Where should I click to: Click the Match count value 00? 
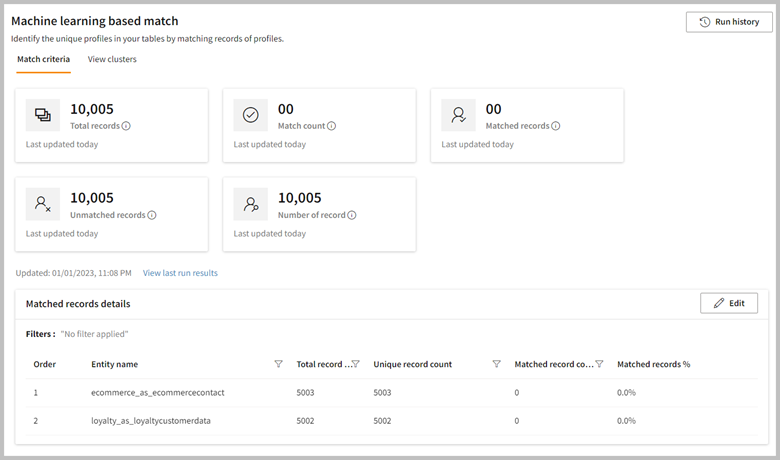[x=286, y=109]
